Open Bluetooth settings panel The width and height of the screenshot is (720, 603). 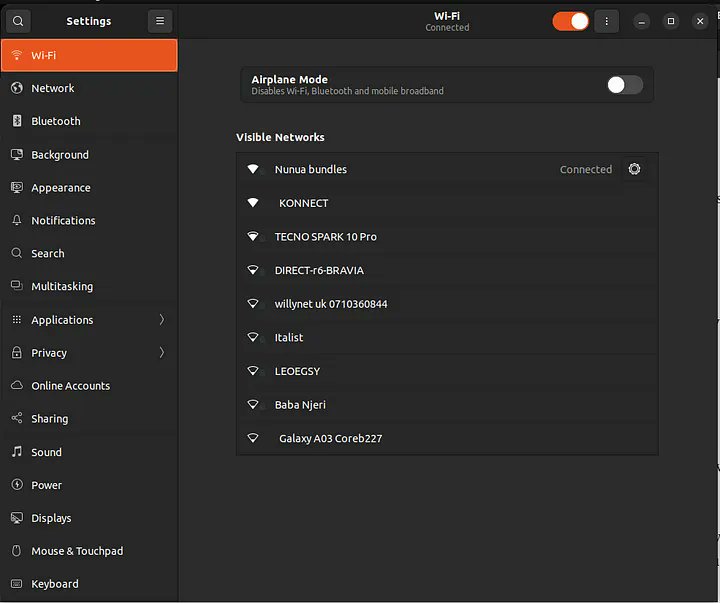tap(89, 121)
